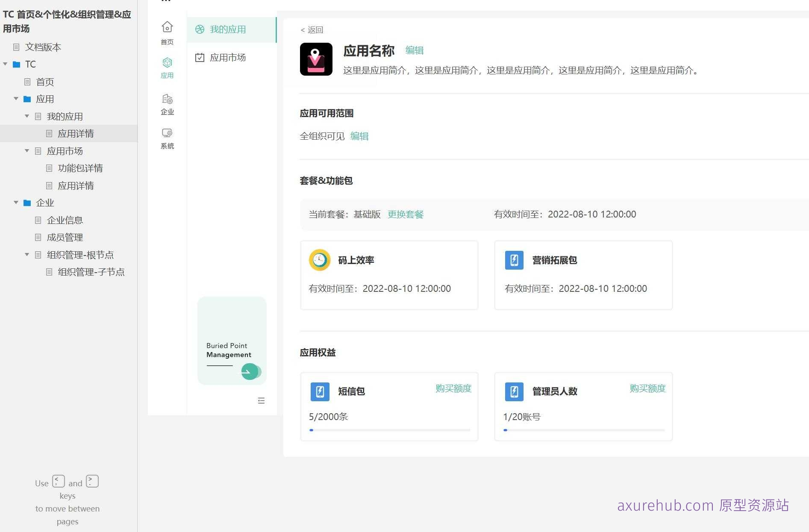Collapse the 应用 tree node
This screenshot has width=809, height=532.
[16, 99]
